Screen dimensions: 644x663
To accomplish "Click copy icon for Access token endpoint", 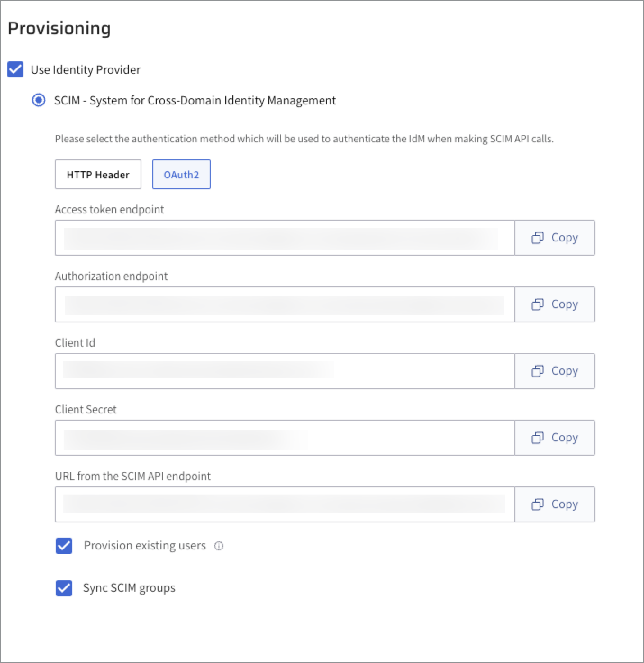I will [x=538, y=238].
